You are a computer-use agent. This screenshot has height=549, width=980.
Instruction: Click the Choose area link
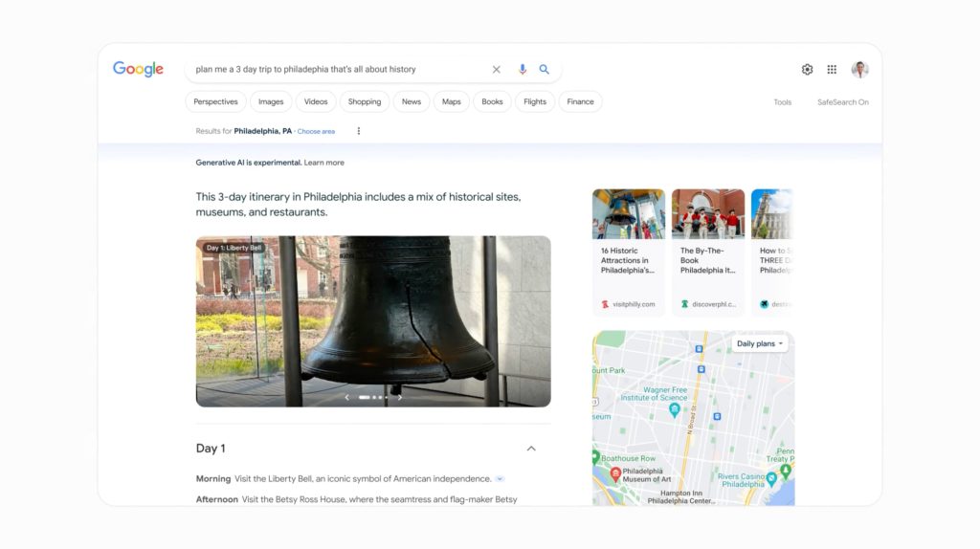point(316,131)
